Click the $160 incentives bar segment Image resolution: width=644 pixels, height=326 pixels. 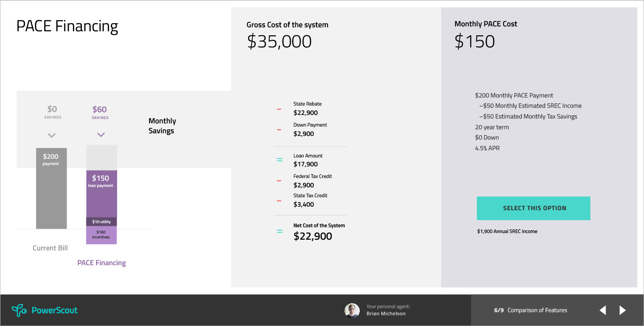pos(101,235)
